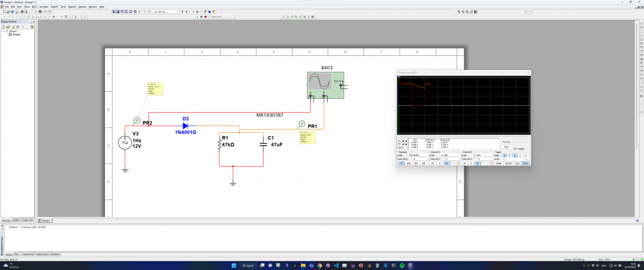Open the Tools menu

point(64,6)
